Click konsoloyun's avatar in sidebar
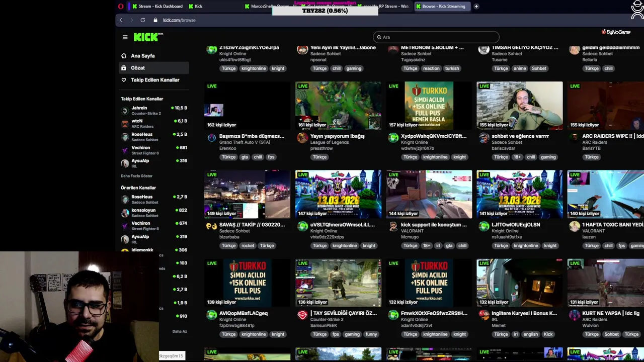 (x=125, y=213)
